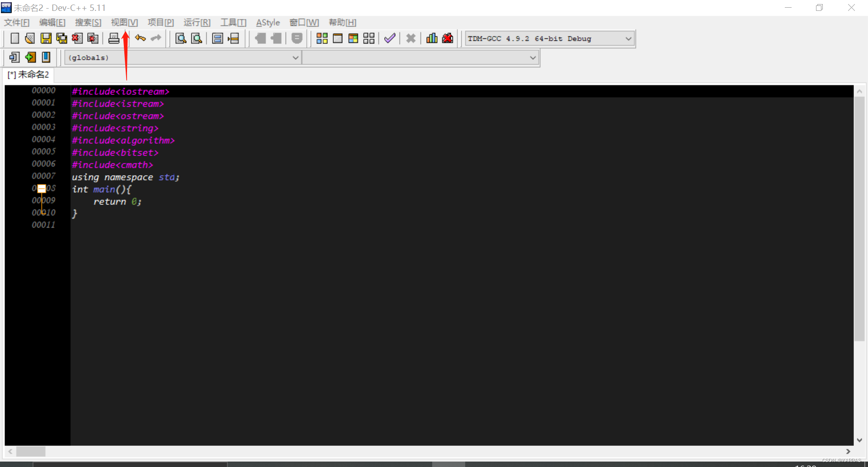Image resolution: width=868 pixels, height=467 pixels.
Task: Click the horizontal scrollbar left arrow
Action: (x=10, y=452)
